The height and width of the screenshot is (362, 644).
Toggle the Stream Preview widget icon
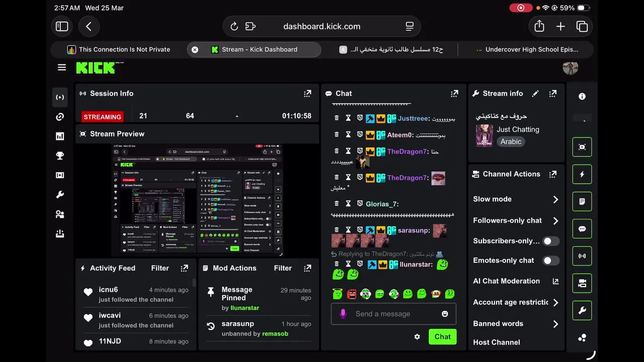point(582,147)
